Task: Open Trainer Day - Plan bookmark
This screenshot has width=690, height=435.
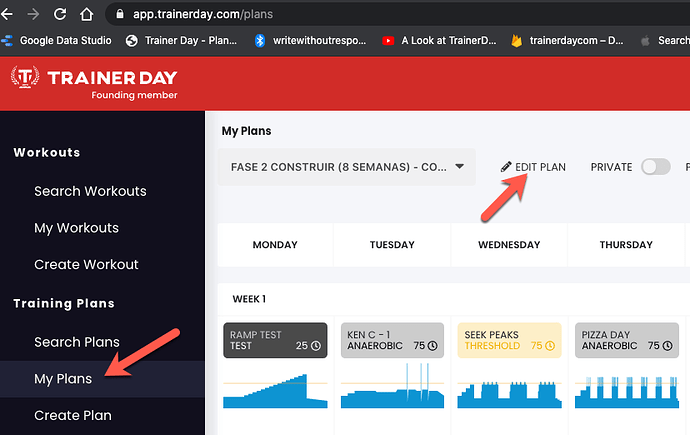Action: (181, 40)
